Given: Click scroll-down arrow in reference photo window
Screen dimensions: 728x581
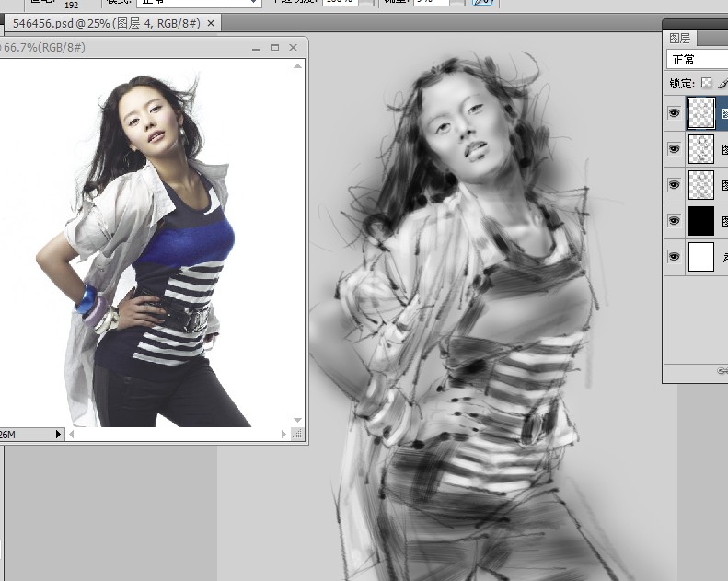Looking at the screenshot, I should pyautogui.click(x=297, y=420).
